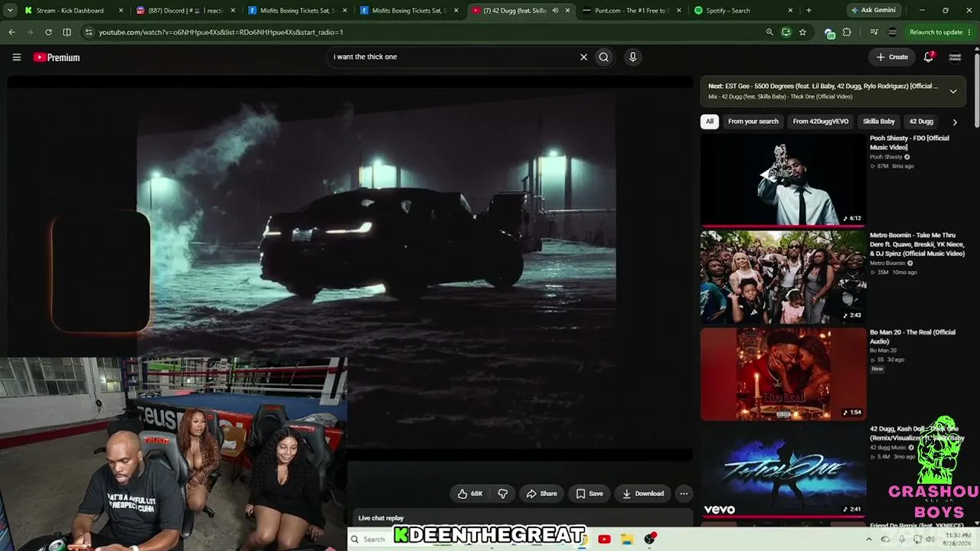Open Bo Man 20 The Real thumbnail
The width and height of the screenshot is (980, 551).
tap(782, 374)
